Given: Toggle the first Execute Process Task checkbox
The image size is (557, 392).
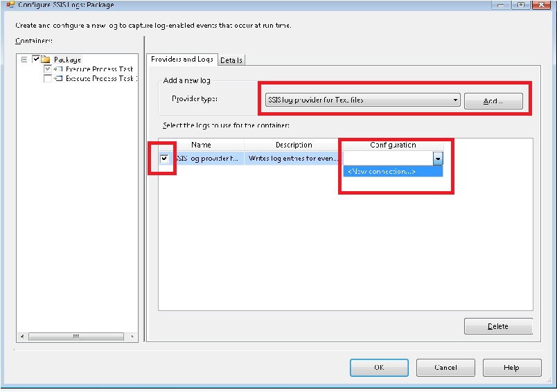Looking at the screenshot, I should [47, 69].
